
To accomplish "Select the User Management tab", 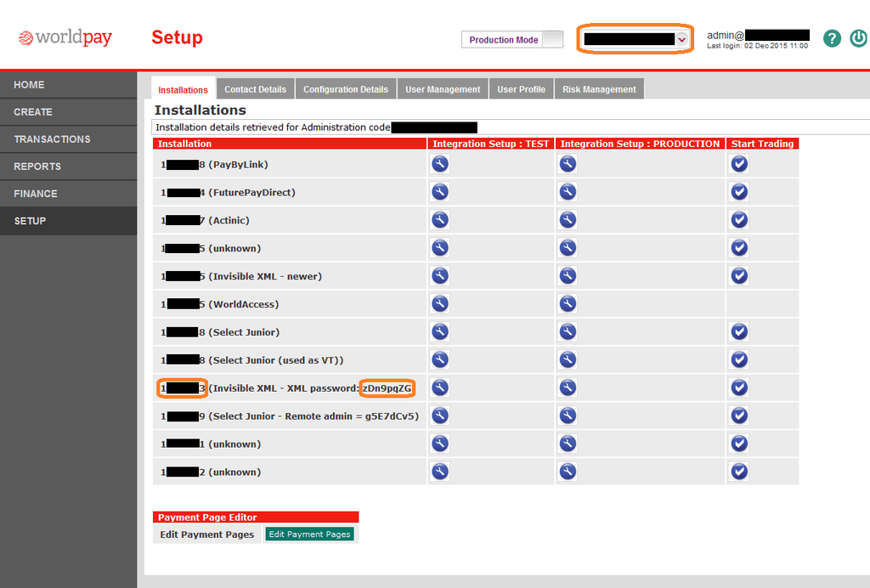I will pyautogui.click(x=443, y=89).
